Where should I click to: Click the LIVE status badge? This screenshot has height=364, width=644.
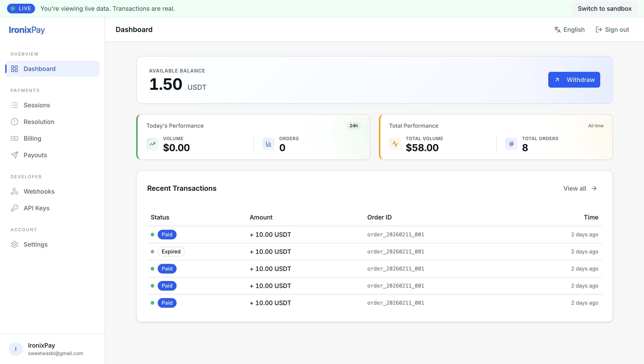[21, 8]
